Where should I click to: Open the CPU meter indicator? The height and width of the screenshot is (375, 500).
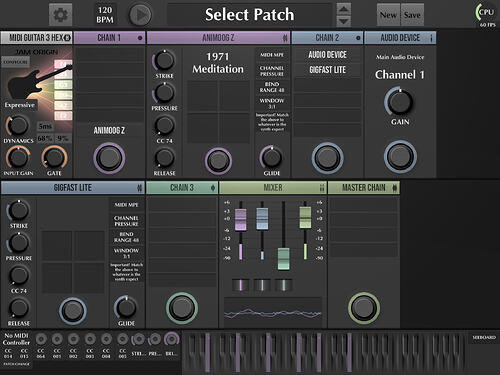pos(485,12)
